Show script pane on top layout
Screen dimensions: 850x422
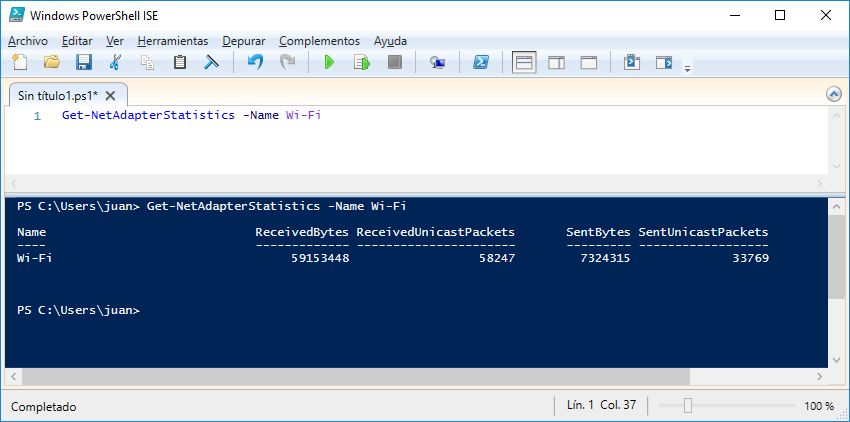click(524, 62)
